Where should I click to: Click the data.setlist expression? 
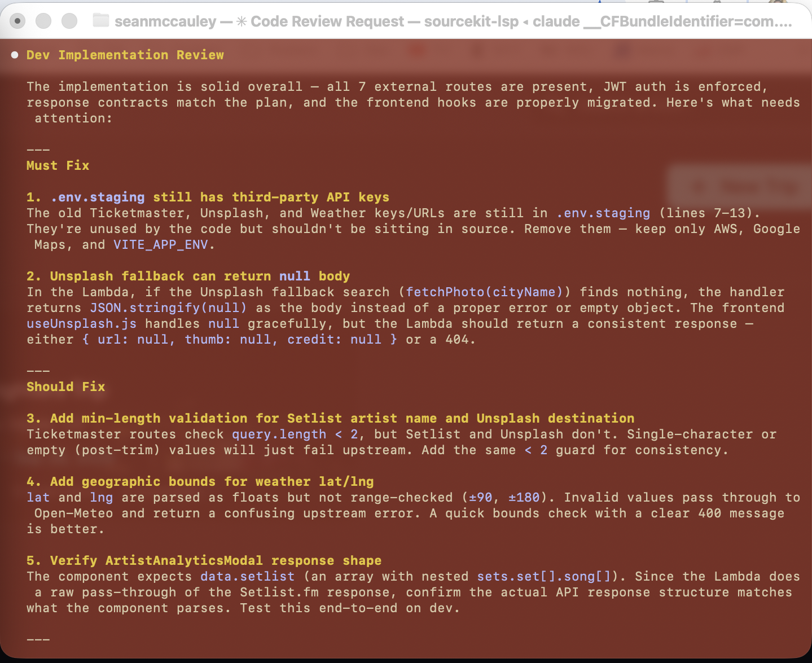pyautogui.click(x=247, y=576)
